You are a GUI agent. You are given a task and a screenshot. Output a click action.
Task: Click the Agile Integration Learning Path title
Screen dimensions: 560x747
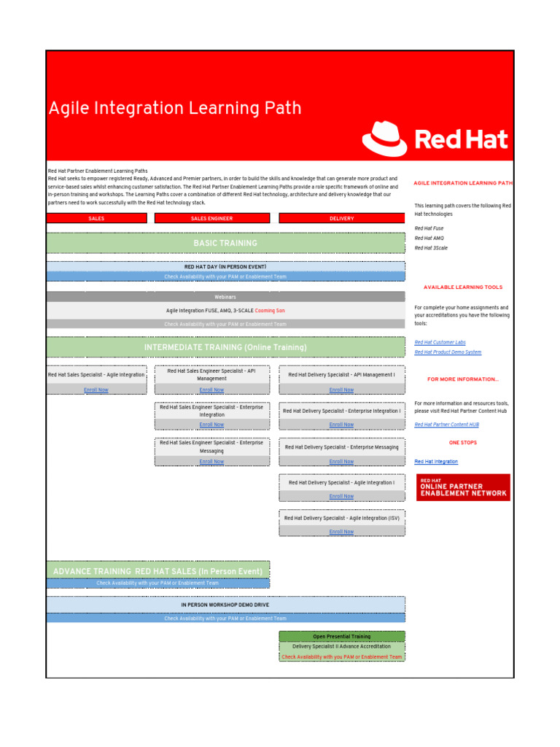pyautogui.click(x=175, y=108)
